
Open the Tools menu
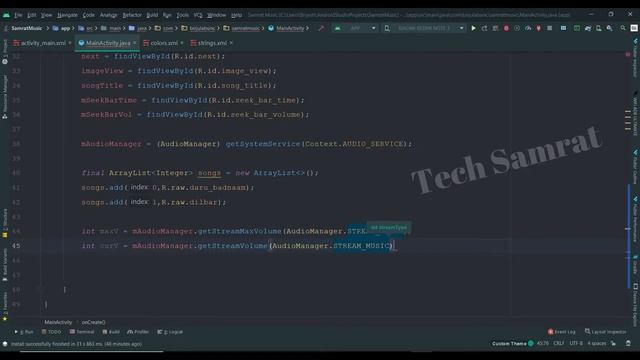point(182,15)
